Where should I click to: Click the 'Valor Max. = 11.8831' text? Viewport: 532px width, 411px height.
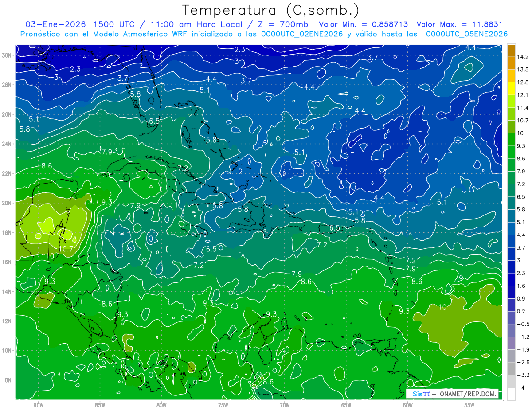(460, 24)
